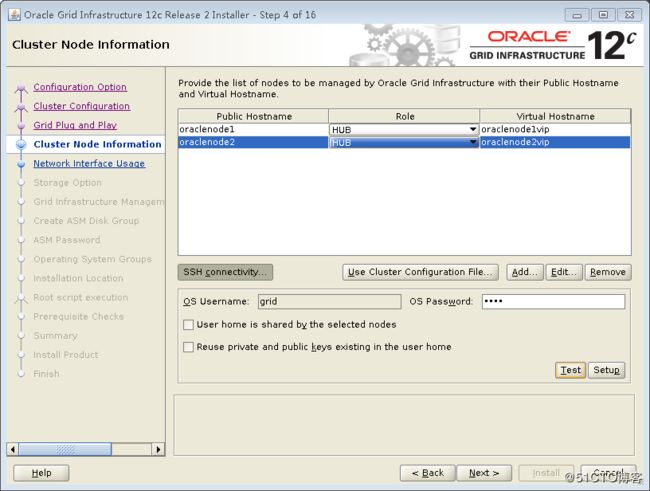The height and width of the screenshot is (491, 650).
Task: Open Role dropdown for oraclenode2
Action: [x=473, y=142]
